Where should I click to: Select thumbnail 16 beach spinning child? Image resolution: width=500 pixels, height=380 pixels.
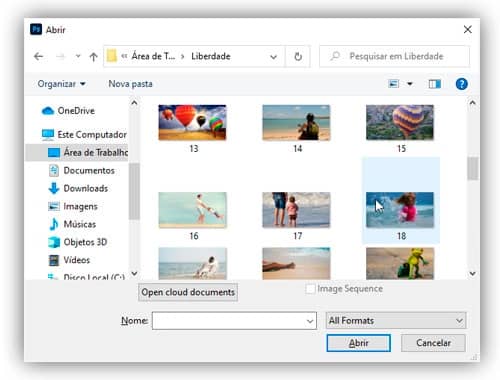(192, 210)
